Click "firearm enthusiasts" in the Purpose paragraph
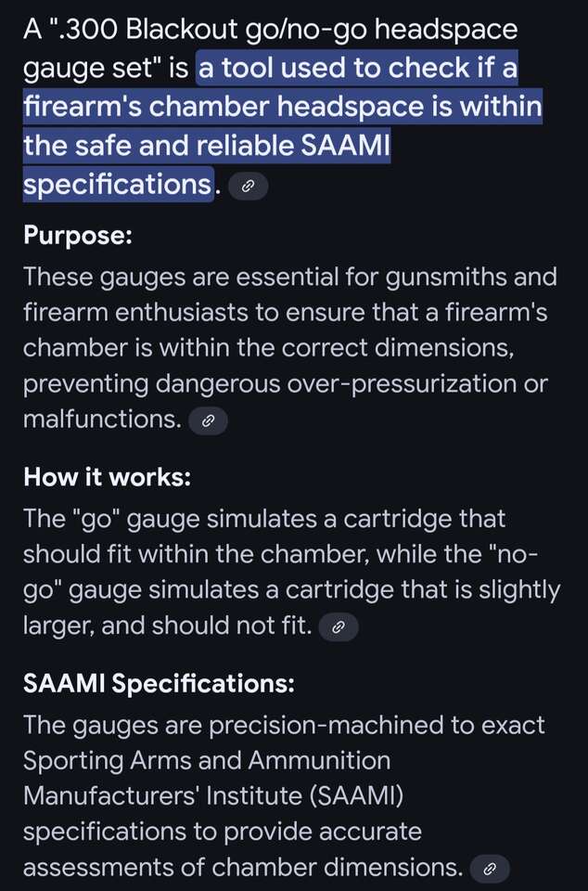This screenshot has width=588, height=891. pos(134,313)
